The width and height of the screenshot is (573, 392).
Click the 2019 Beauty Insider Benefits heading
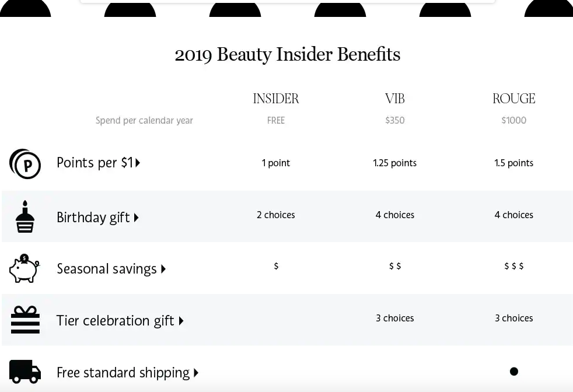tap(287, 54)
